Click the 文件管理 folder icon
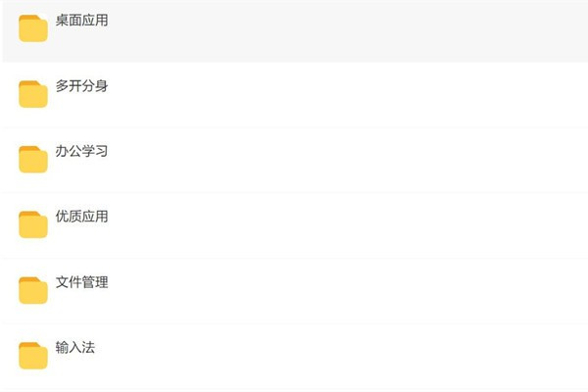Screen dimensions: 588x392 click(x=33, y=290)
